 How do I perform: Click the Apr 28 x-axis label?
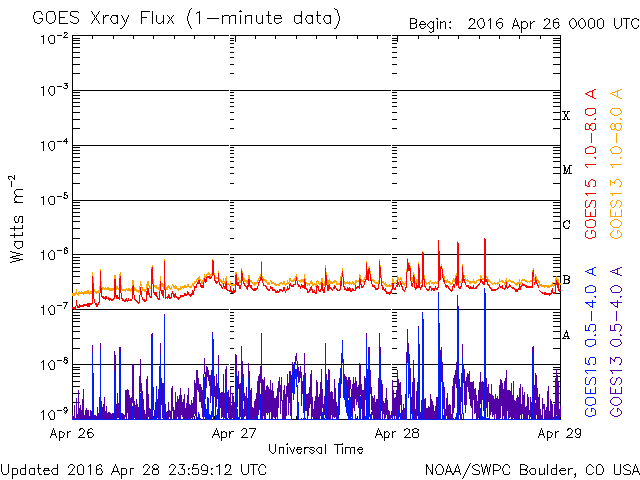(x=396, y=435)
